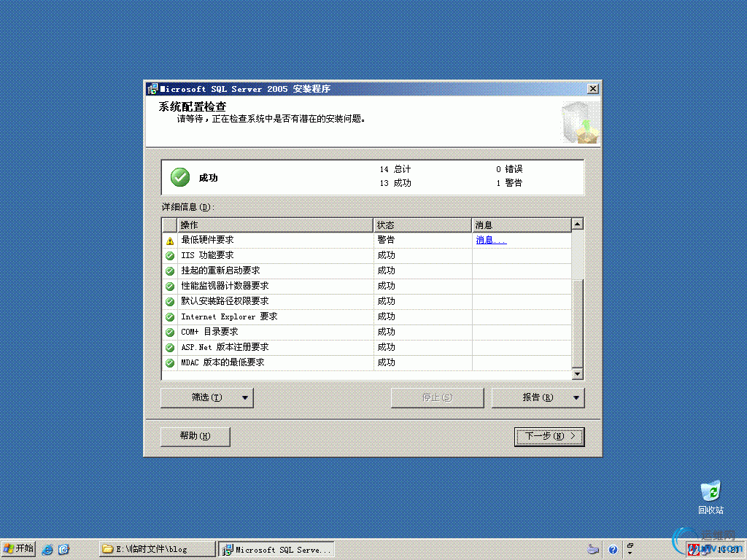Viewport: 747px width, 560px height.
Task: Click the details list scroll-down arrow
Action: point(578,374)
